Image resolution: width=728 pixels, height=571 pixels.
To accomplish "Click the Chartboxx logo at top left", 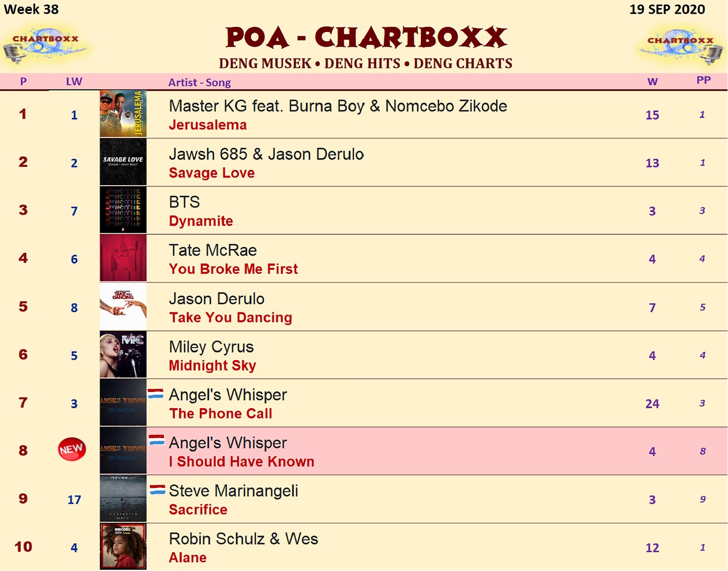I will point(46,46).
